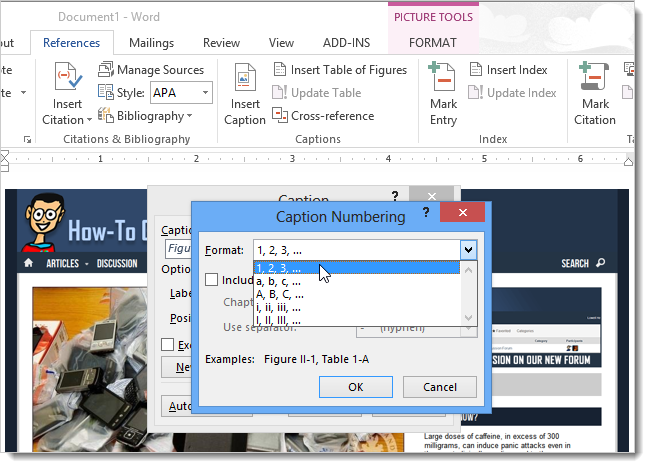
Task: Toggle the Exclude label checkbox in the Caption dialog
Action: (167, 344)
